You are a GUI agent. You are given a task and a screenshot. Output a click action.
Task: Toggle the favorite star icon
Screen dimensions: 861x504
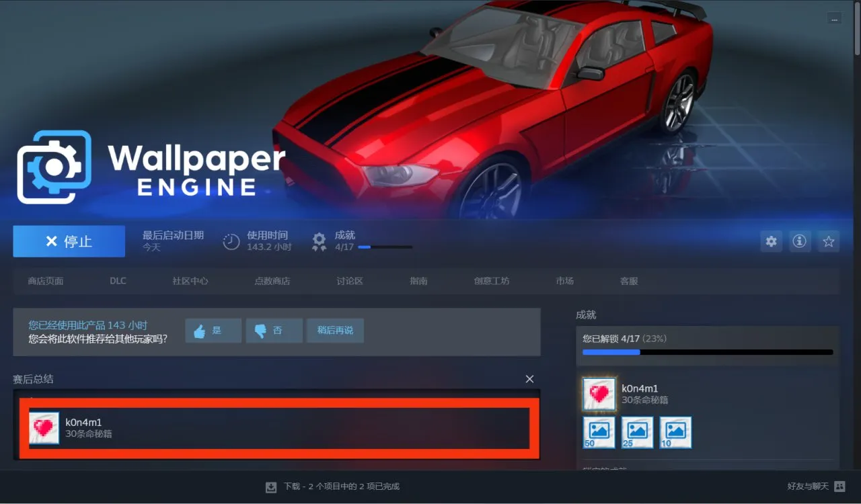(829, 241)
